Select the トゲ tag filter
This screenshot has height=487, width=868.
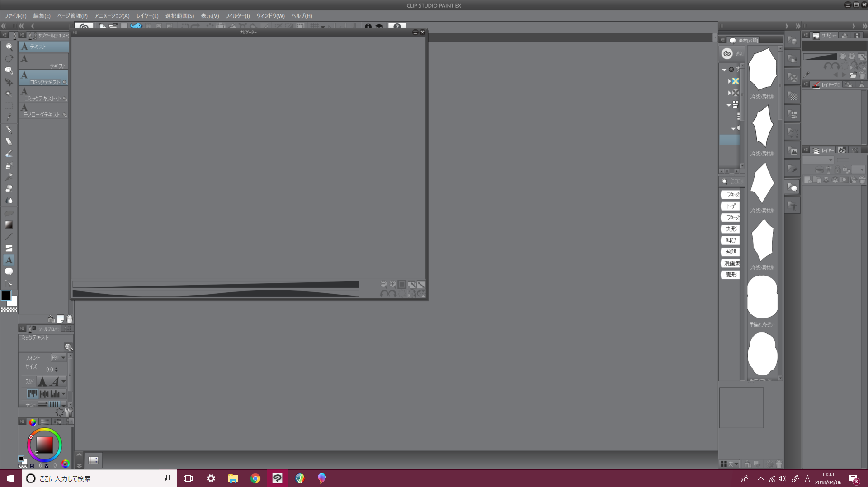tap(731, 206)
